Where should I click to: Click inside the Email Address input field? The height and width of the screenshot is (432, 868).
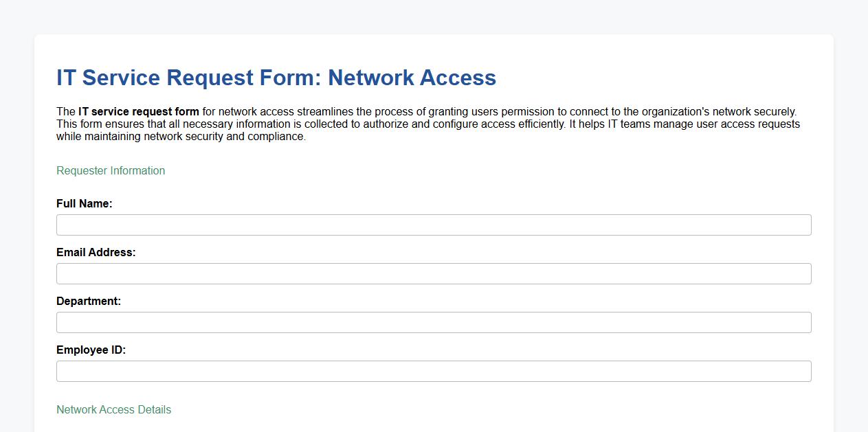click(433, 273)
